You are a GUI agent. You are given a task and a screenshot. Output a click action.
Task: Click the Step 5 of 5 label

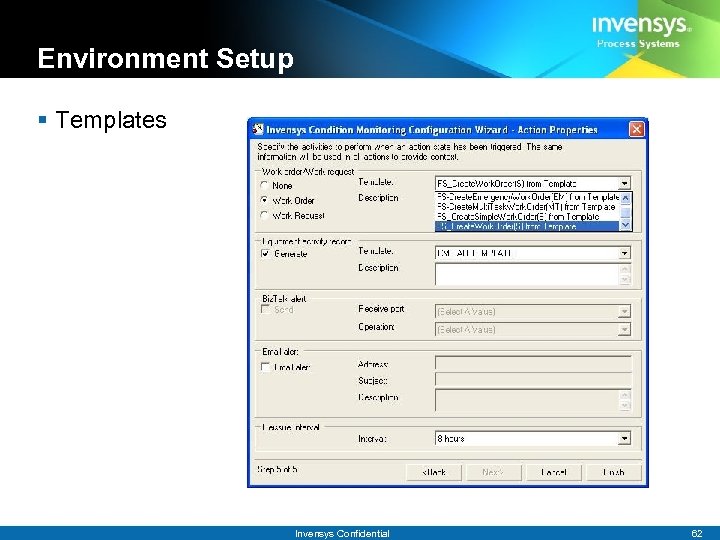click(277, 469)
